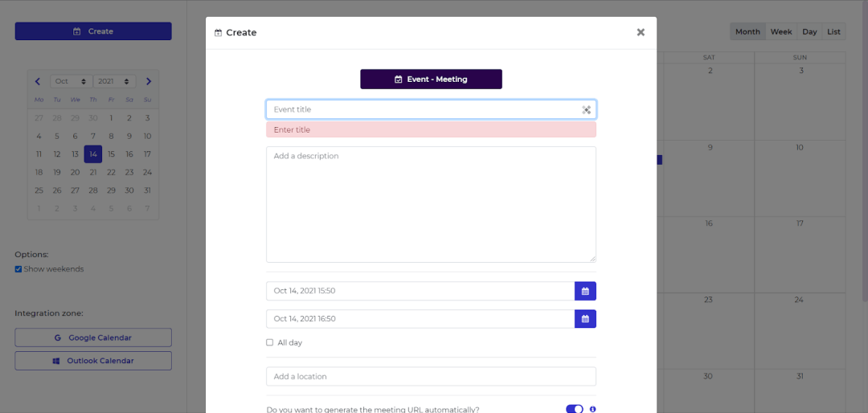The image size is (868, 413).
Task: Go to previous month in mini calendar
Action: point(38,81)
